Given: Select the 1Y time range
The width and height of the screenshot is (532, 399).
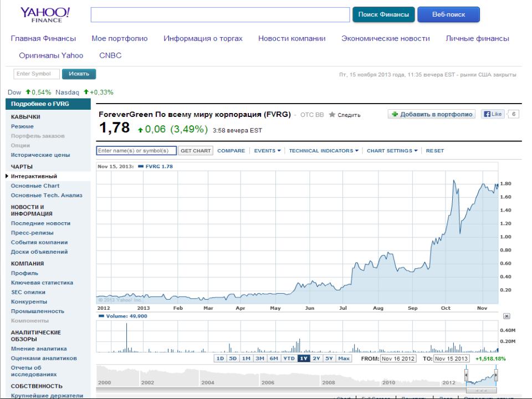Looking at the screenshot, I should (304, 359).
